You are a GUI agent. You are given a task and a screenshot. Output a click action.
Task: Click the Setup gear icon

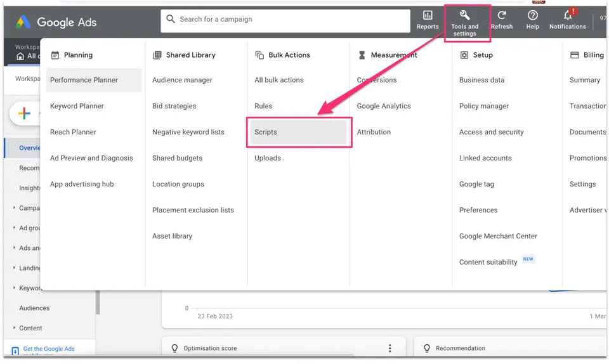[x=464, y=55]
